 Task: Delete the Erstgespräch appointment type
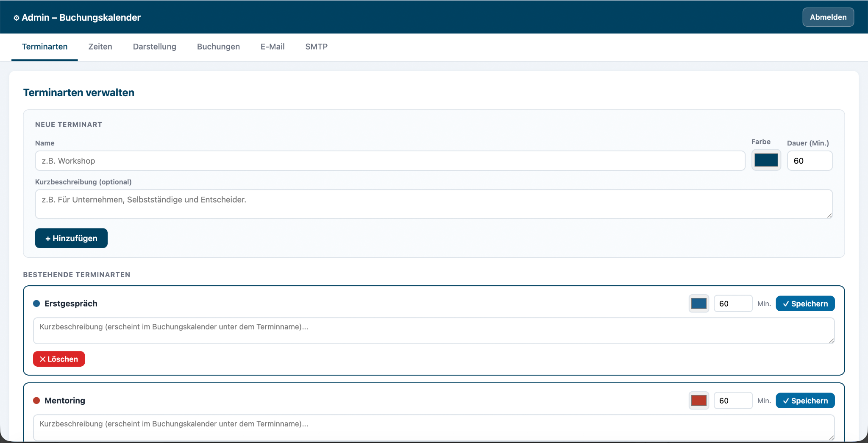tap(59, 359)
